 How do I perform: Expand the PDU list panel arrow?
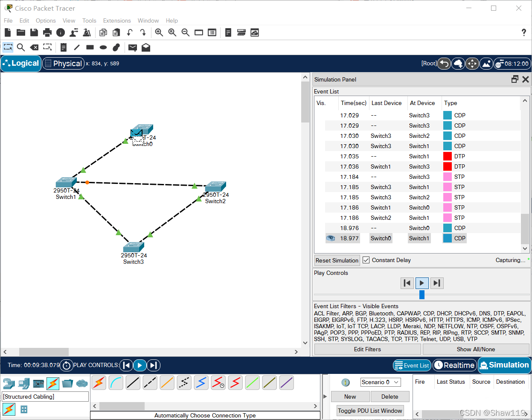325,397
